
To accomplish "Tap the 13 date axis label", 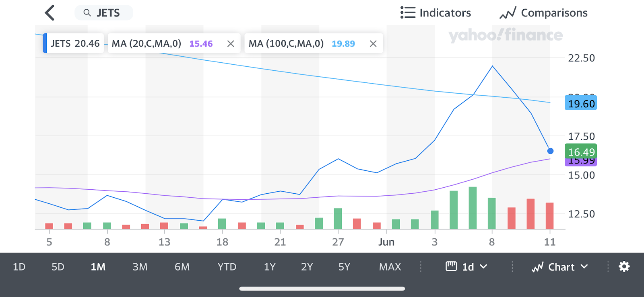I will pos(164,242).
